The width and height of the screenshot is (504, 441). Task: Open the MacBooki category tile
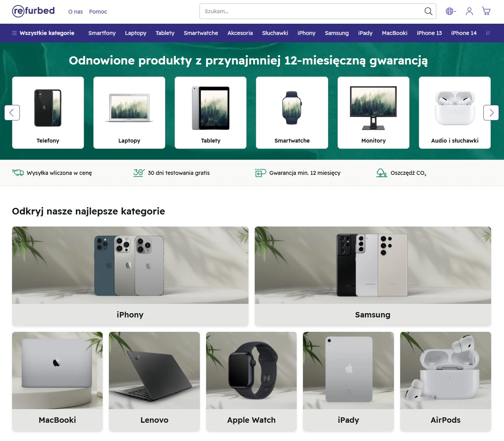pos(57,382)
